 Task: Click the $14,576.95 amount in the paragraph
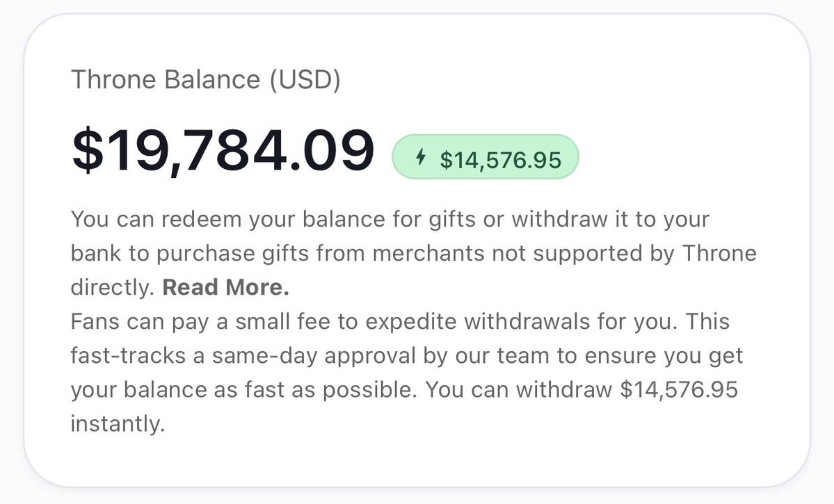click(678, 389)
